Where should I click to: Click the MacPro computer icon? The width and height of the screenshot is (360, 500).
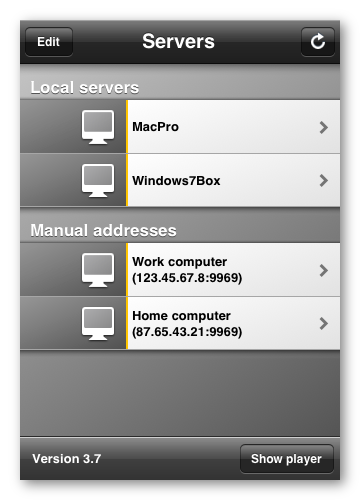point(98,127)
